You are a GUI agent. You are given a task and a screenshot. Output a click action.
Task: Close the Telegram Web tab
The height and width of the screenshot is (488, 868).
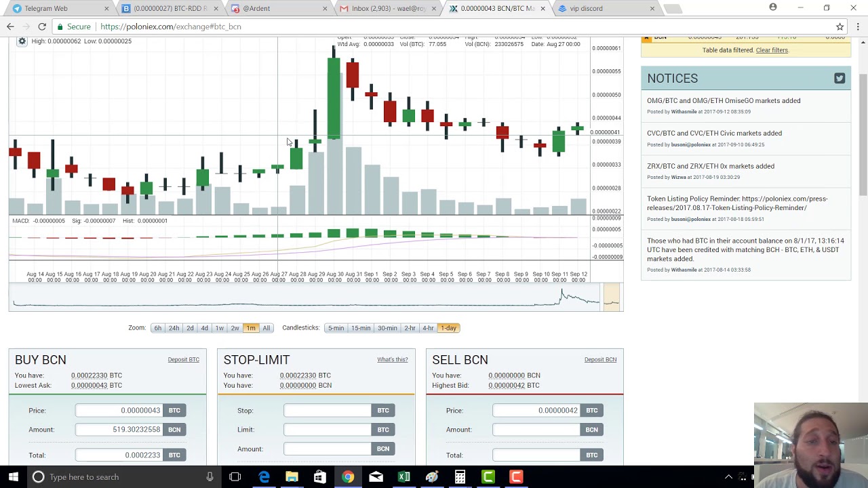[106, 8]
